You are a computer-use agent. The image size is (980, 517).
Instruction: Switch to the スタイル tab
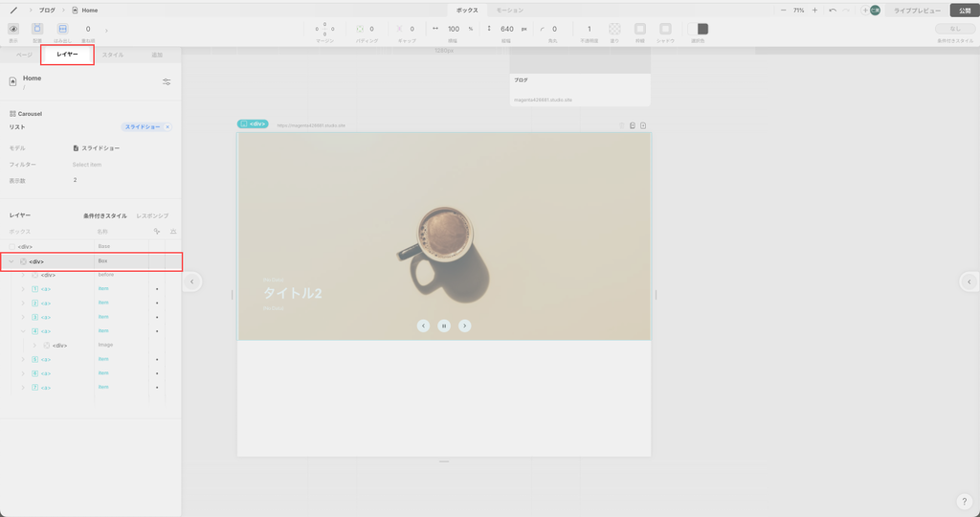coord(113,56)
